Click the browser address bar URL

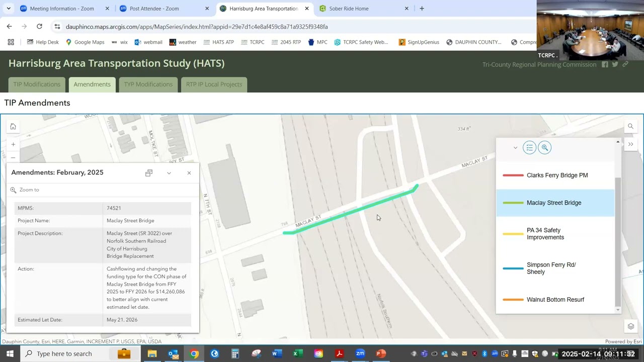[x=197, y=27]
